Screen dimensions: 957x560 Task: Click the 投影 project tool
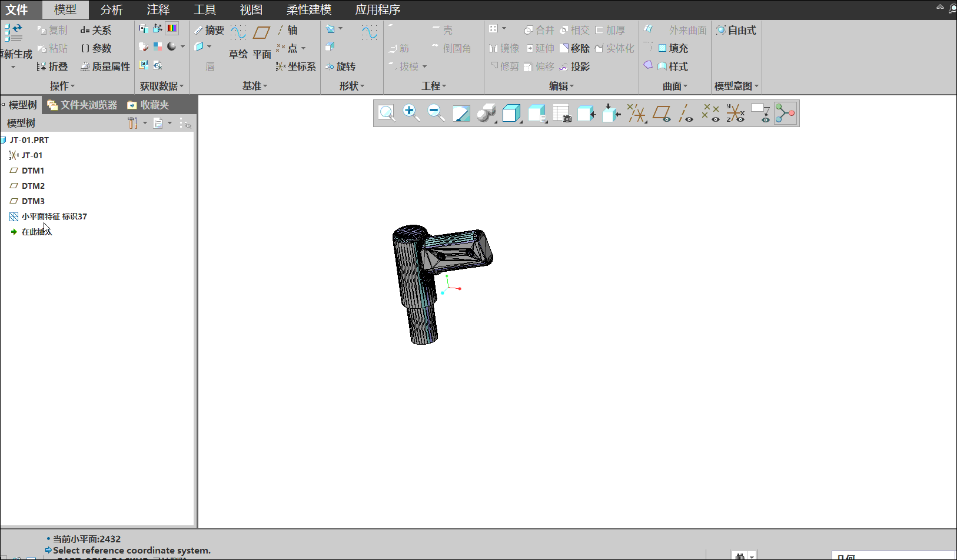click(574, 66)
